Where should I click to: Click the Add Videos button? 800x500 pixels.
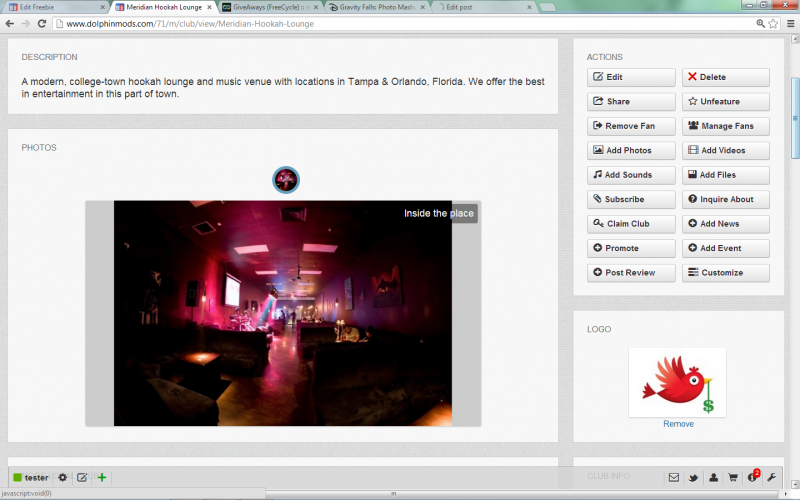pos(726,151)
